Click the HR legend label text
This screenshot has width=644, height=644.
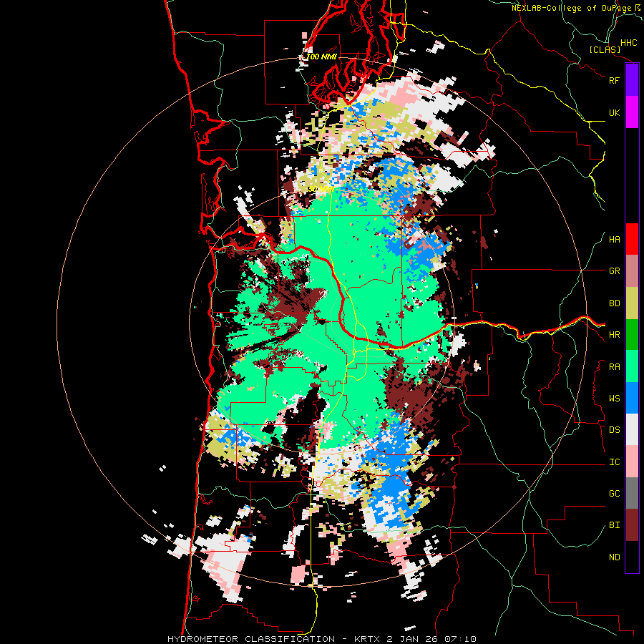tap(614, 335)
